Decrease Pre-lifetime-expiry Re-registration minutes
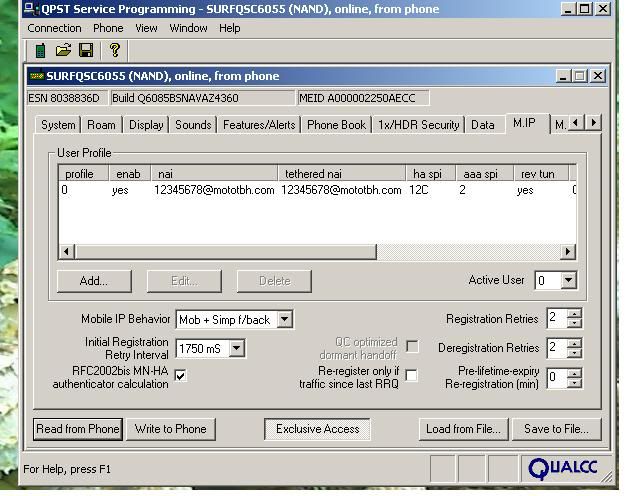The image size is (626, 496). pos(574,383)
